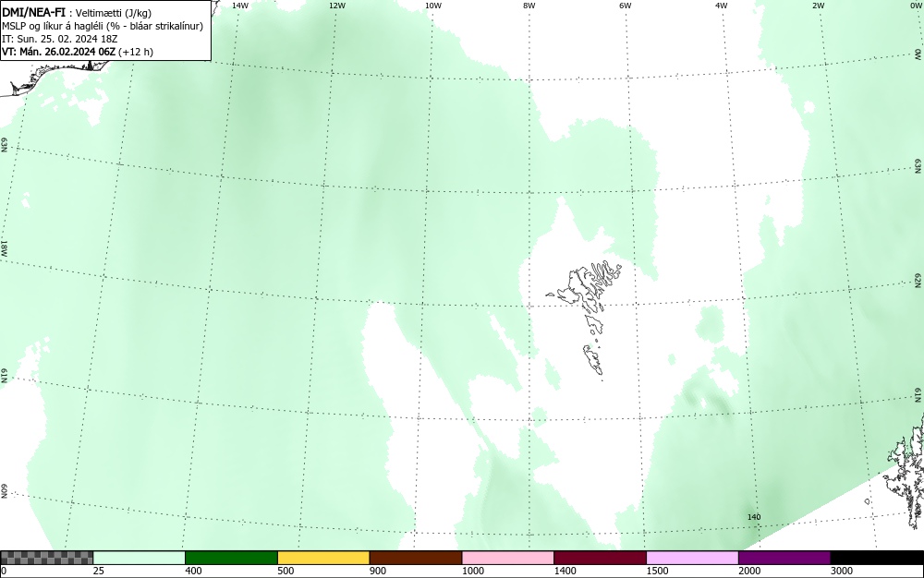This screenshot has height=578, width=924.
Task: Click the "3000" legend scale value
Action: 841,571
